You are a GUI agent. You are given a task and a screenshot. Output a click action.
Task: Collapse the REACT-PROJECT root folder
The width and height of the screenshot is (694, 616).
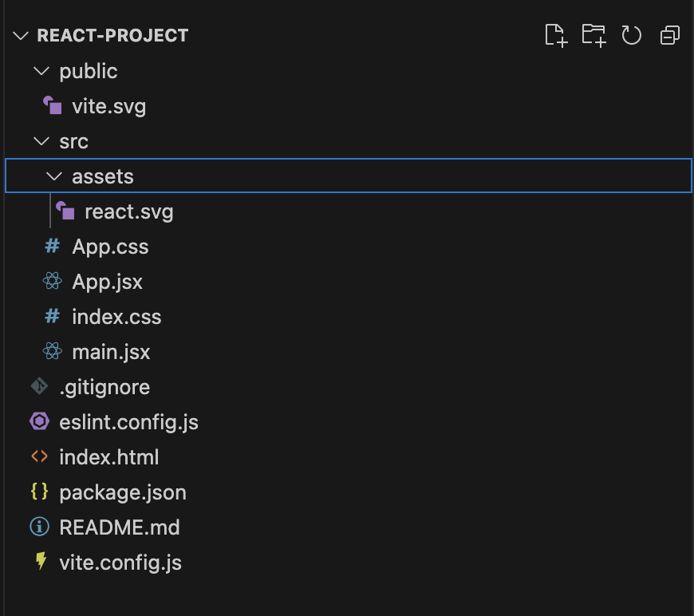click(x=20, y=35)
